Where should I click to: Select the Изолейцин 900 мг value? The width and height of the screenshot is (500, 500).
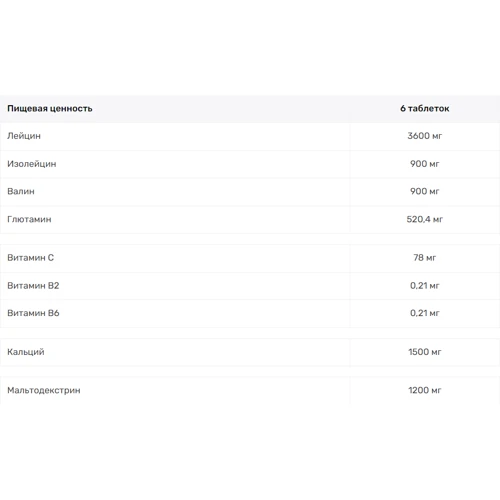point(425,164)
